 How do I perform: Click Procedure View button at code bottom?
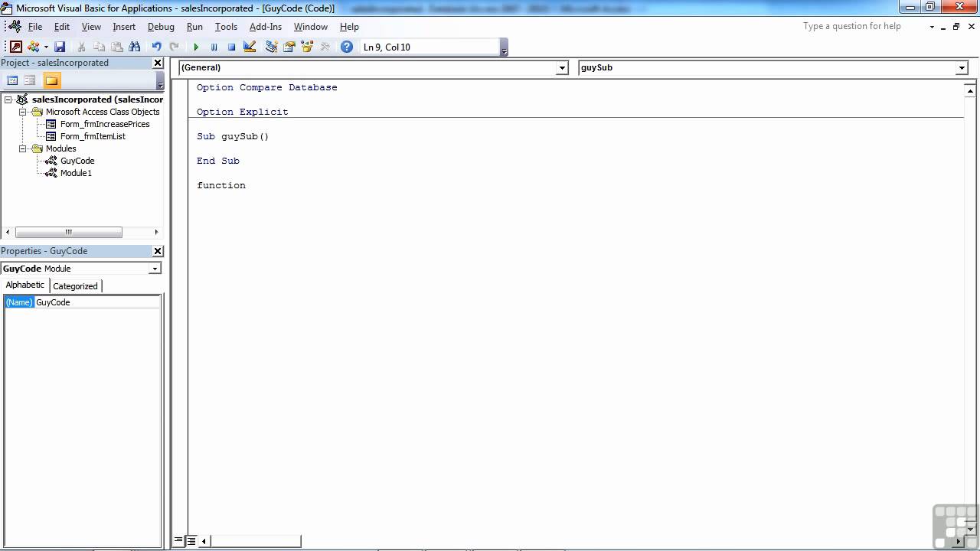pyautogui.click(x=178, y=541)
